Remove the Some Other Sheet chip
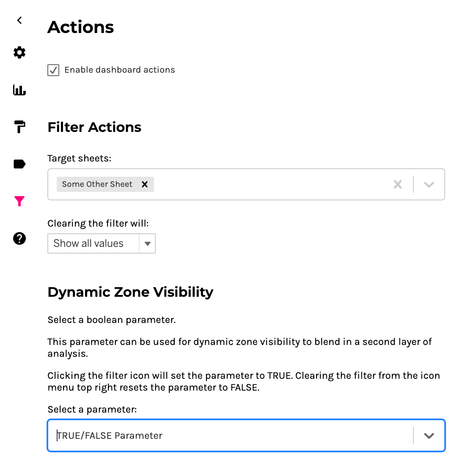 (145, 184)
